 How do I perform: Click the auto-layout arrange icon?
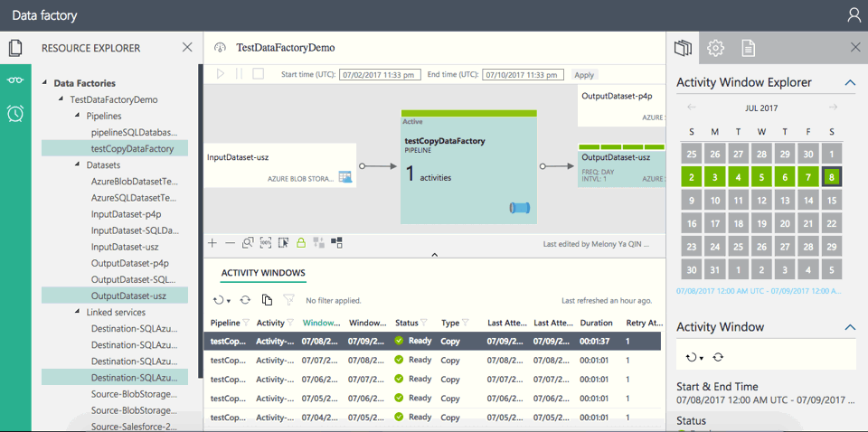pyautogui.click(x=318, y=242)
